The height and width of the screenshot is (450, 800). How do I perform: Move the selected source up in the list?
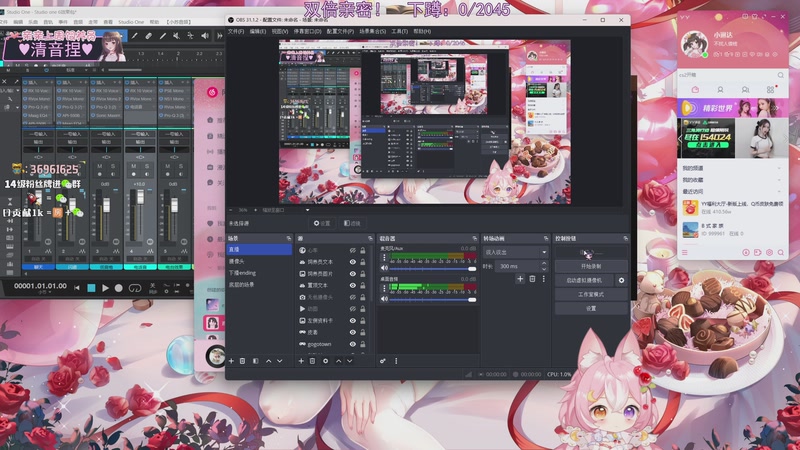(x=338, y=361)
